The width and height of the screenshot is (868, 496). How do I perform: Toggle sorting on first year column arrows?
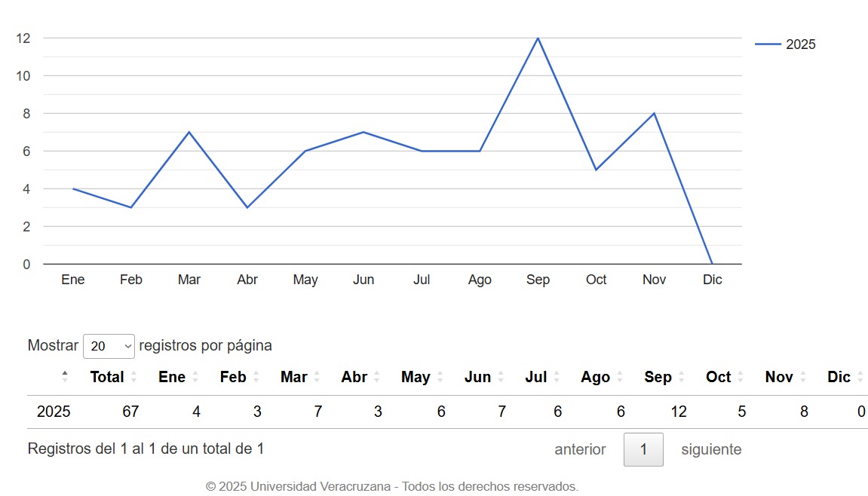(x=65, y=376)
